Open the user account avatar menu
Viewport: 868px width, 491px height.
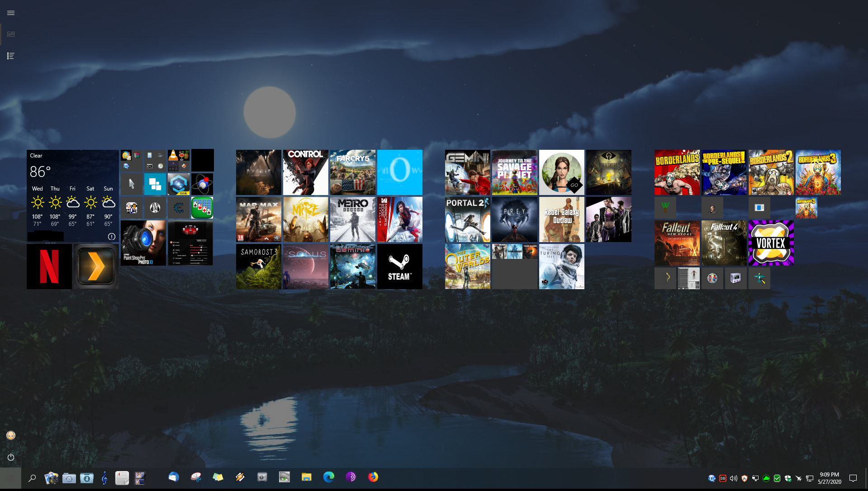tap(11, 435)
